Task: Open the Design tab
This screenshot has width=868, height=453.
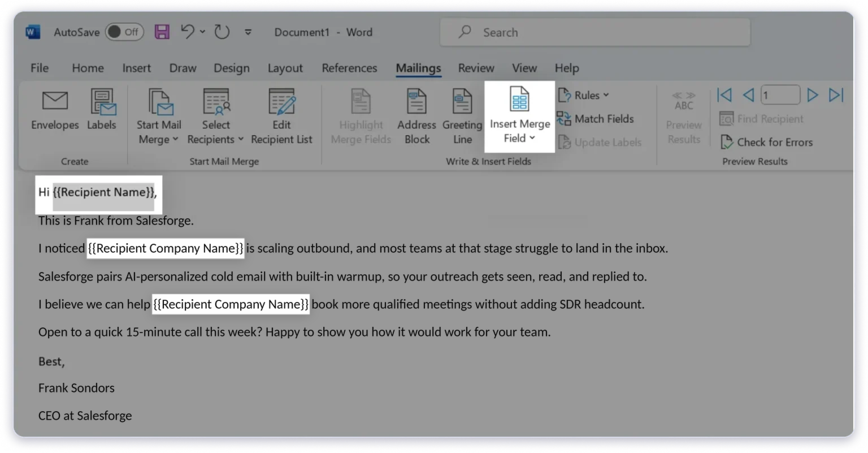Action: tap(232, 68)
